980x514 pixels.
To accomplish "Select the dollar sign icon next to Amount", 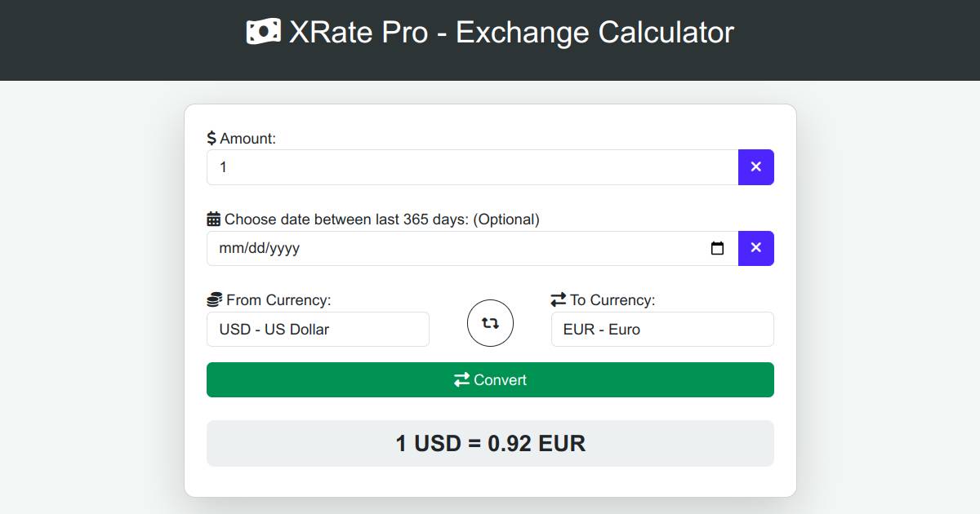I will click(212, 138).
